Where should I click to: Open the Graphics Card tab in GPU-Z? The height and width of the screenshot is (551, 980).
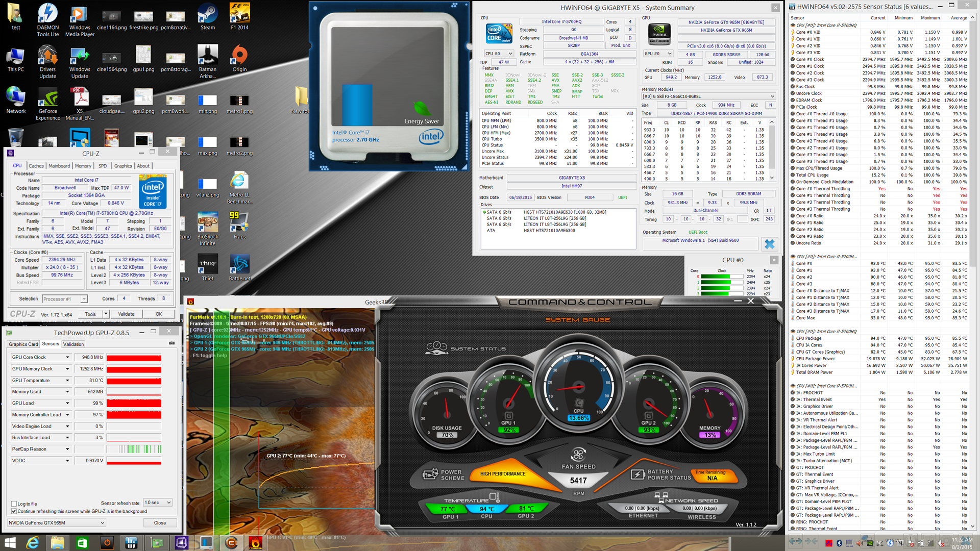[23, 344]
